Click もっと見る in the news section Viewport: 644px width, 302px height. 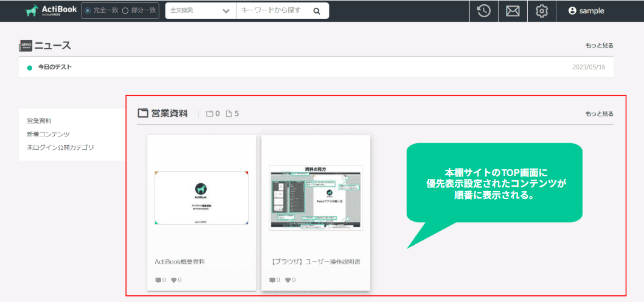[x=599, y=46]
